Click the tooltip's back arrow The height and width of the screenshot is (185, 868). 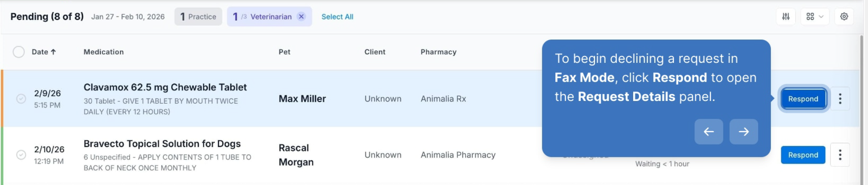pos(709,132)
